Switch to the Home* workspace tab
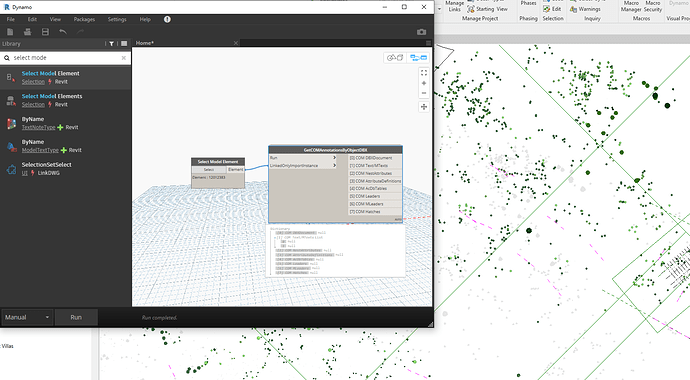Image resolution: width=690 pixels, height=380 pixels. point(145,43)
